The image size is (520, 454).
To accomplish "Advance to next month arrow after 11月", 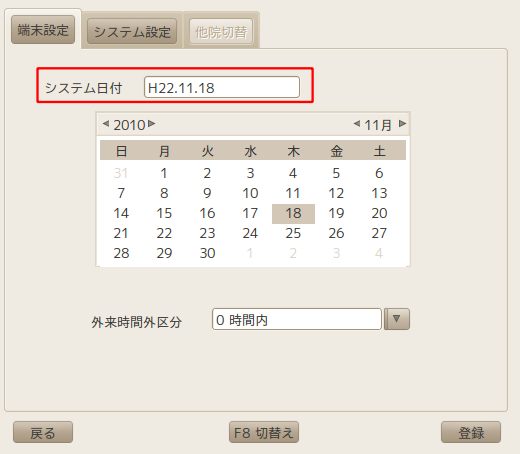I will click(402, 124).
